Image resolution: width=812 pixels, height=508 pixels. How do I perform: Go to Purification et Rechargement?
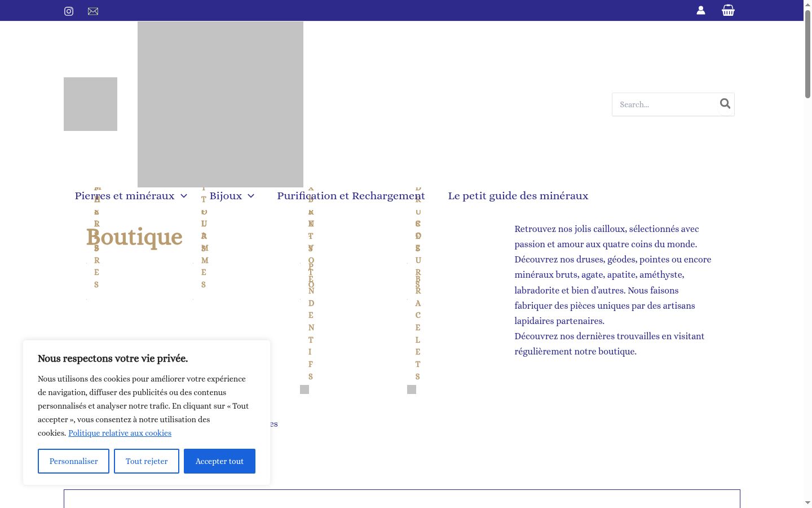click(x=351, y=196)
